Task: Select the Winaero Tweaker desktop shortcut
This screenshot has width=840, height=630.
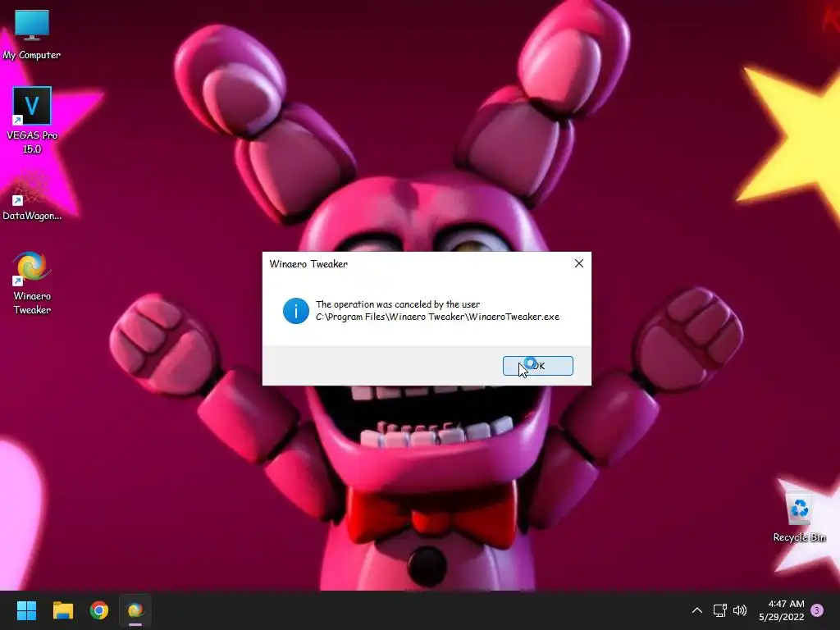Action: [32, 283]
